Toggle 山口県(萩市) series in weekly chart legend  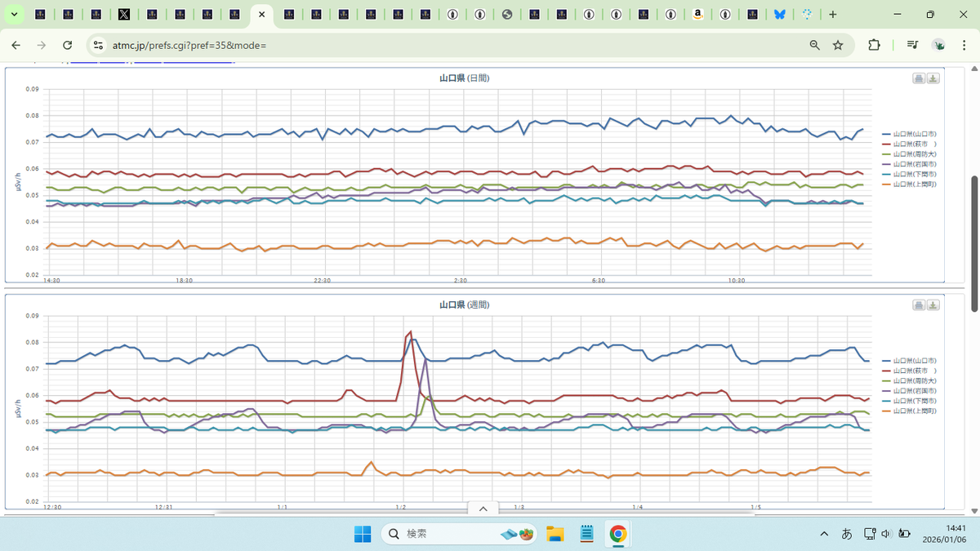909,371
